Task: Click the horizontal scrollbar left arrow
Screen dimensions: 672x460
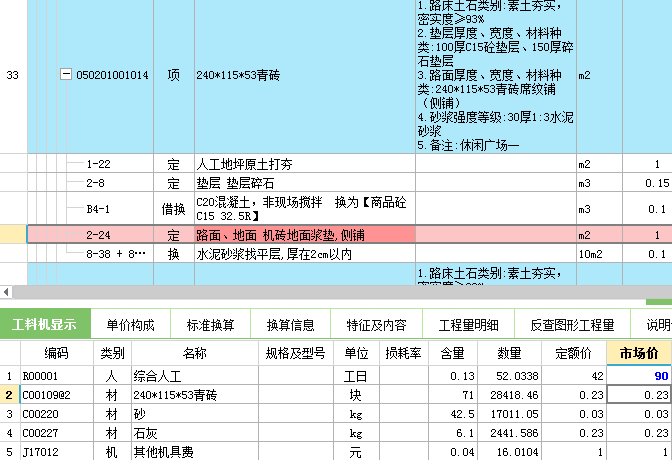Action: pyautogui.click(x=6, y=292)
